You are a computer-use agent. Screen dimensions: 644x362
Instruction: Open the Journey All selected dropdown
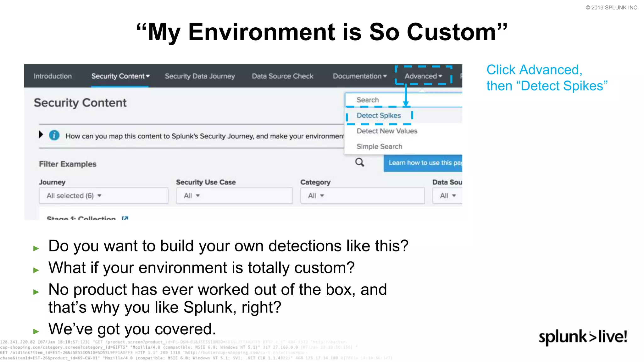pos(103,196)
